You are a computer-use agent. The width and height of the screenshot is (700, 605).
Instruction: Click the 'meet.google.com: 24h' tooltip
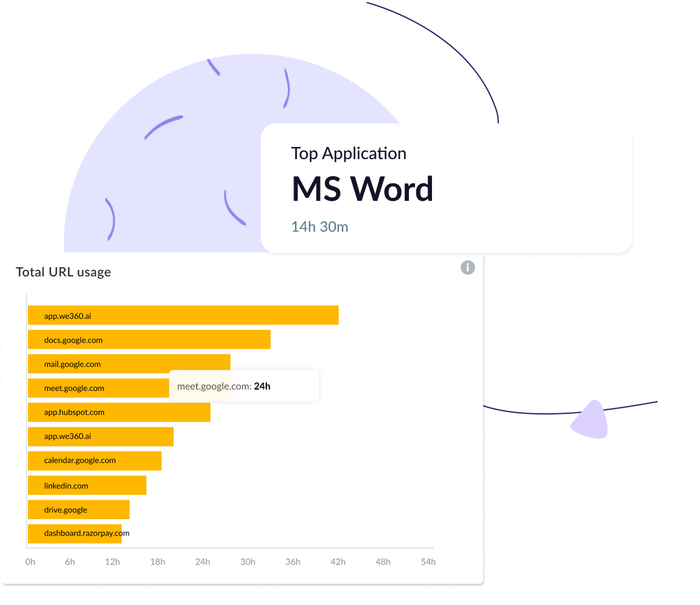(244, 386)
